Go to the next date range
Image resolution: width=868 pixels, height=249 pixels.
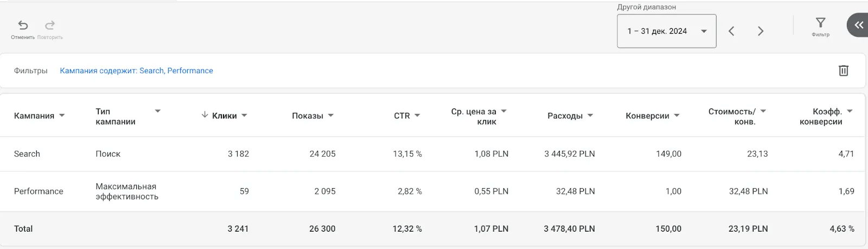[x=761, y=31]
